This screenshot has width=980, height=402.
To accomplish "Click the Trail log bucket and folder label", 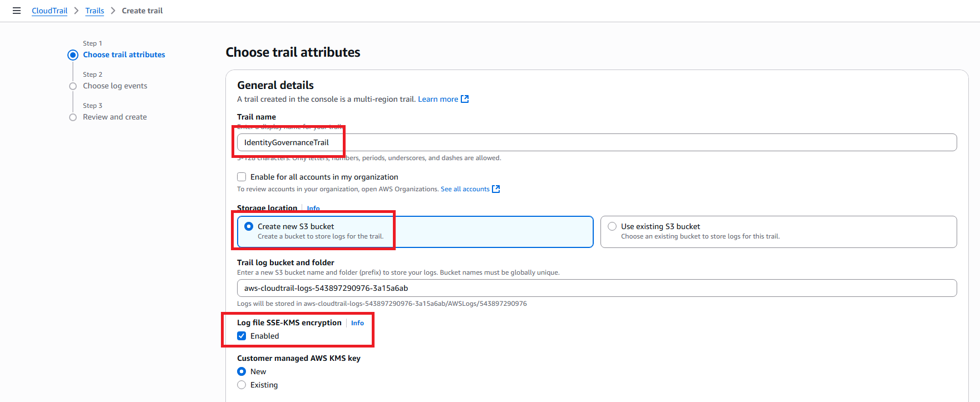I will (x=285, y=262).
